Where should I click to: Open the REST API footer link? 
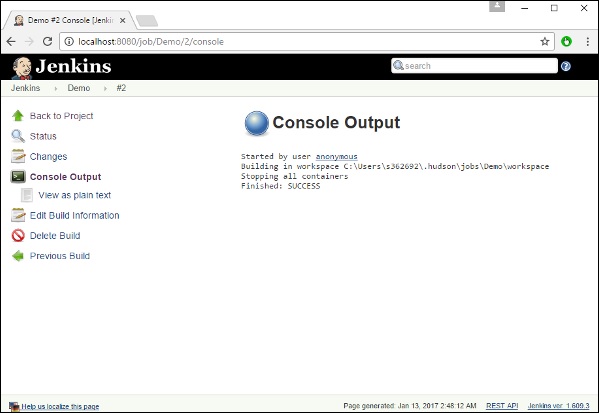pos(502,406)
